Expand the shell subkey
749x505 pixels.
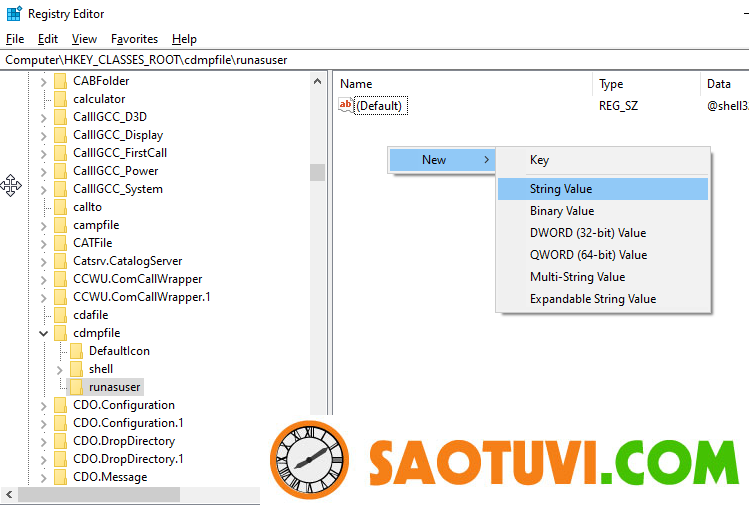59,370
